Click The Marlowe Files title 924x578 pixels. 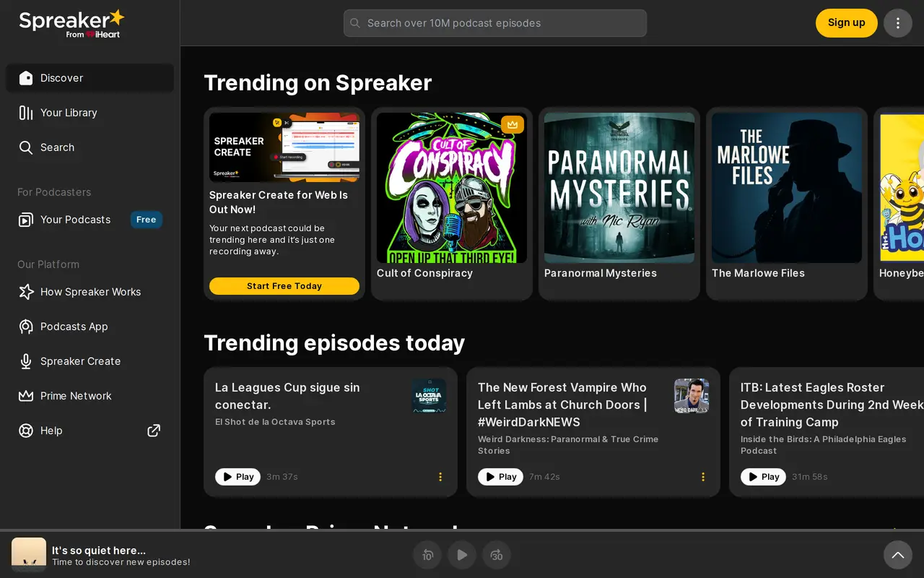pyautogui.click(x=758, y=273)
